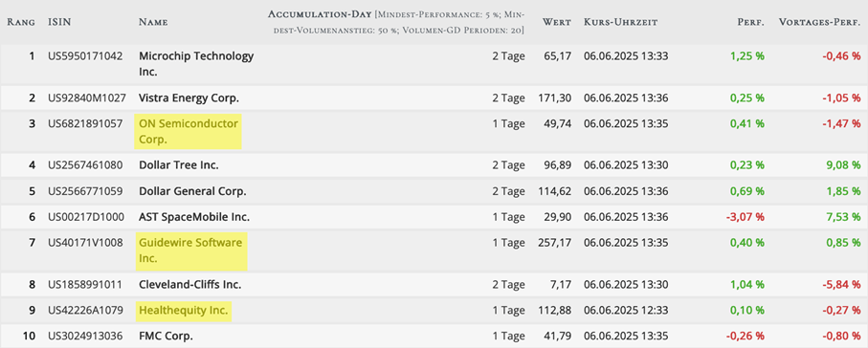Image resolution: width=868 pixels, height=348 pixels.
Task: Select highlighted ON Semiconductor Corp. name
Action: [x=189, y=132]
